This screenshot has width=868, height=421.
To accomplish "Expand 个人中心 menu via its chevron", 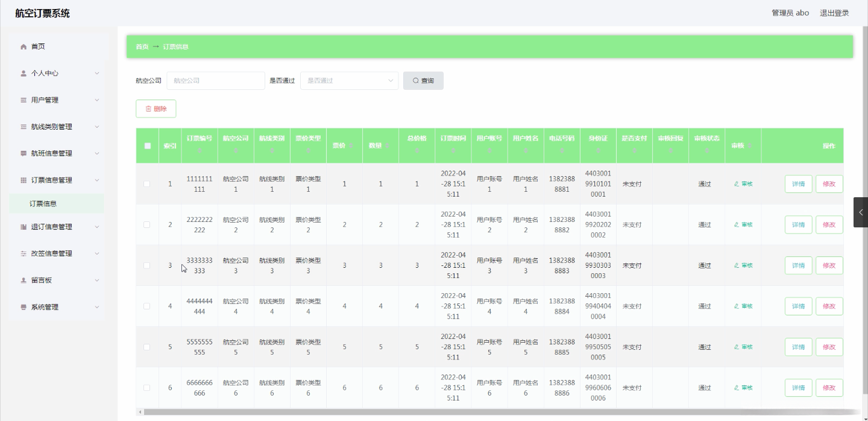I will pyautogui.click(x=96, y=73).
